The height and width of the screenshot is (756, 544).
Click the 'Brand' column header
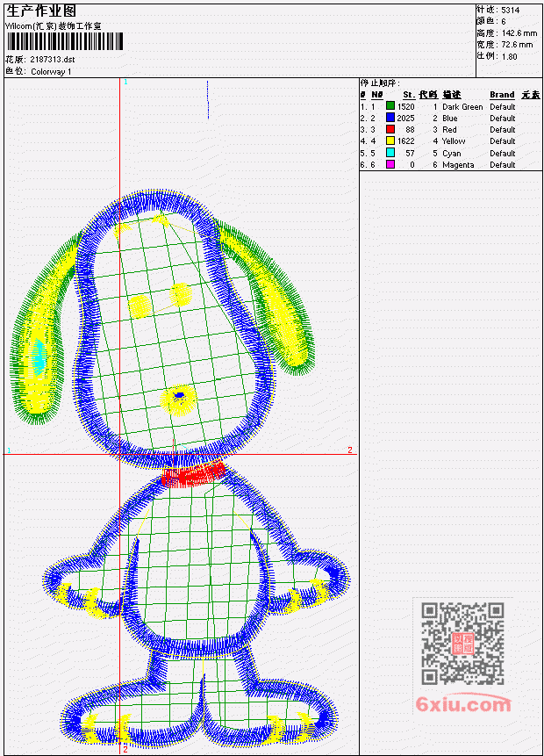(x=502, y=95)
